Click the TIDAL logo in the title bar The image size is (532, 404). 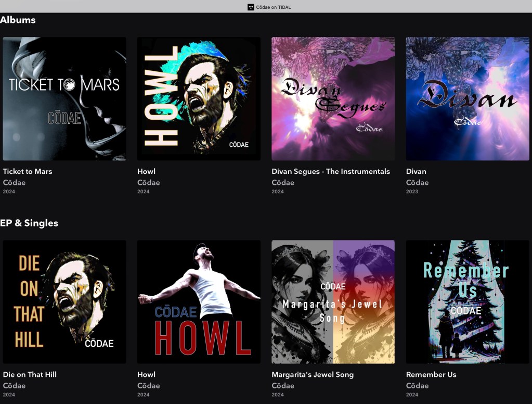[x=251, y=7]
